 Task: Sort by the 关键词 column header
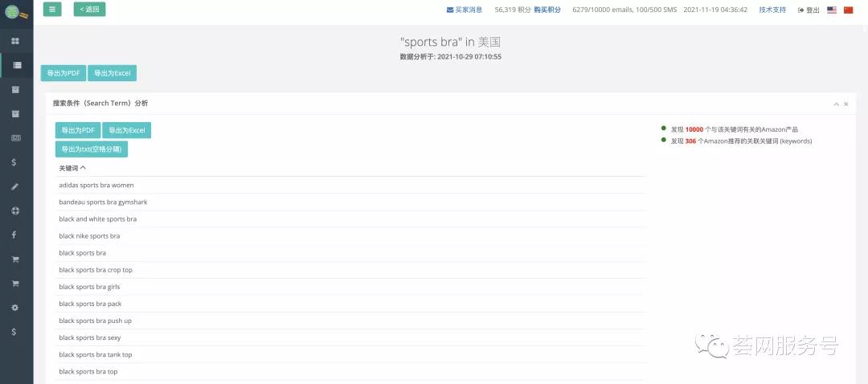coord(72,168)
